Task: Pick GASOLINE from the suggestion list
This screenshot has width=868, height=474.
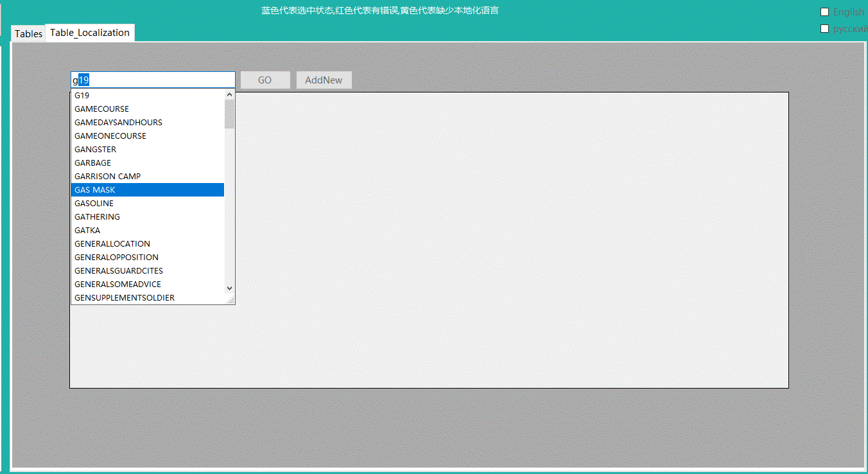Action: pyautogui.click(x=94, y=204)
